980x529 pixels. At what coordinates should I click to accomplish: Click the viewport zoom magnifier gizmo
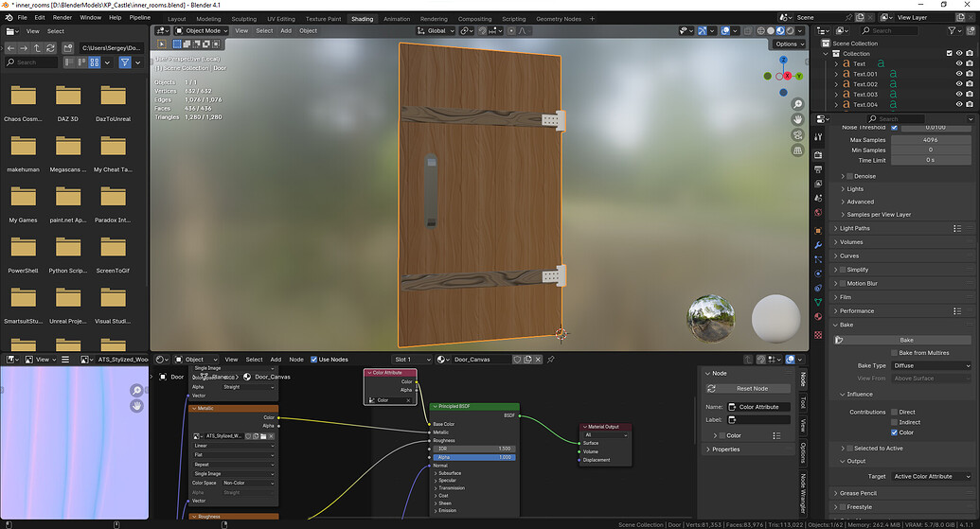click(x=797, y=104)
